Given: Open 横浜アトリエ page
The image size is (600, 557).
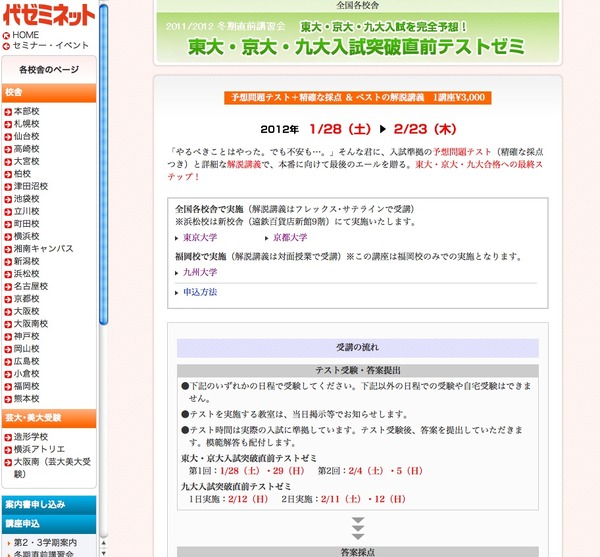Looking at the screenshot, I should [39, 449].
